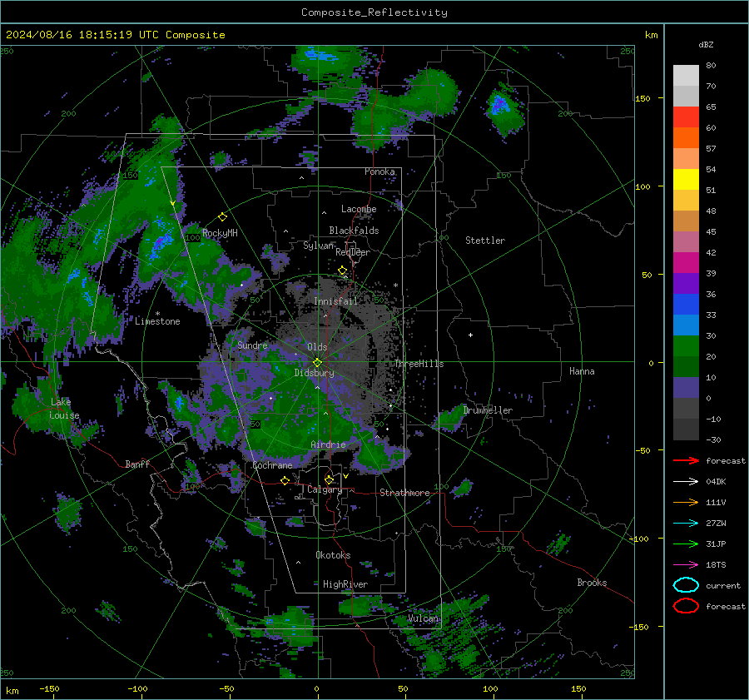Click the yellow diamond marker beside RockyMH
The image size is (749, 700).
[x=222, y=217]
